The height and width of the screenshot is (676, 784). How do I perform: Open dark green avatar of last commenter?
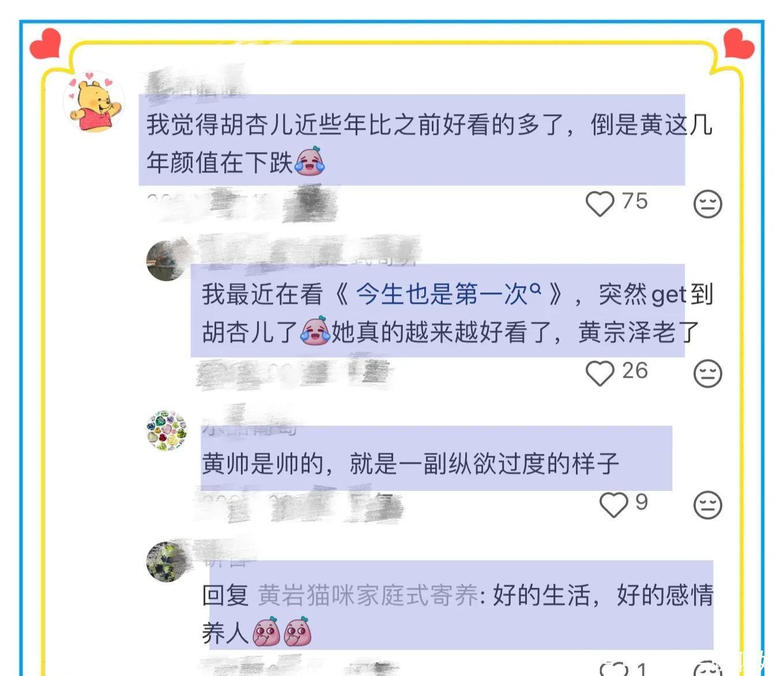point(167,562)
